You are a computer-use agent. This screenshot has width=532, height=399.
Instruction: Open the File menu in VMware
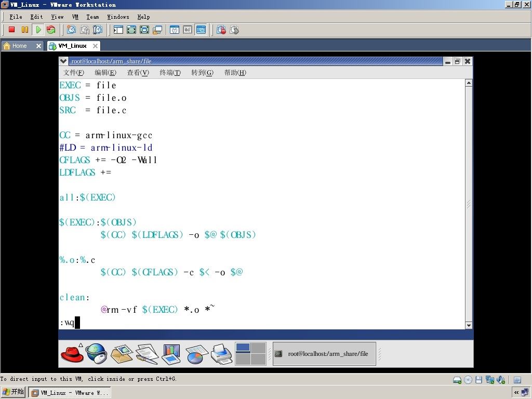click(16, 17)
